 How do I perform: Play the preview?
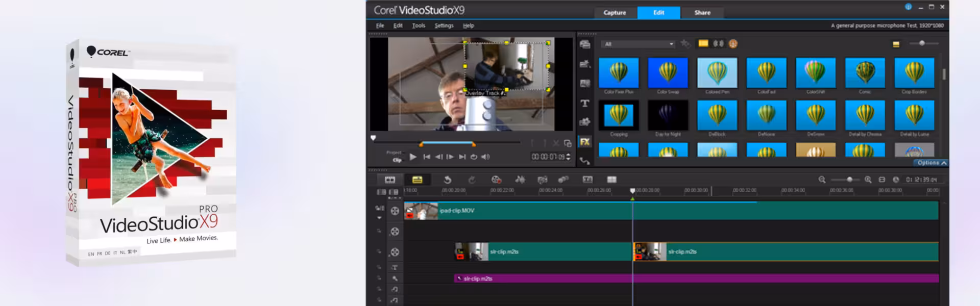[x=413, y=157]
